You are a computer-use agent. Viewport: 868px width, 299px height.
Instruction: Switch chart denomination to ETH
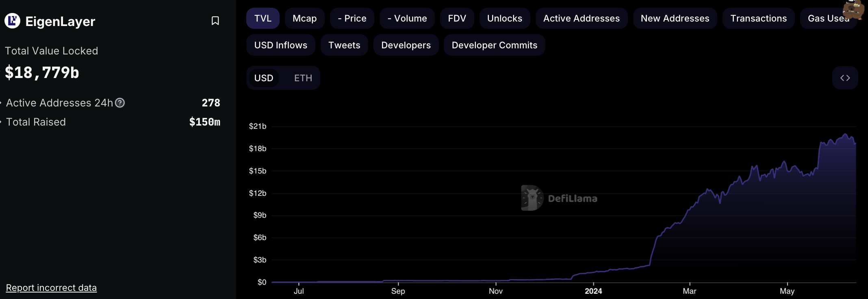tap(303, 78)
